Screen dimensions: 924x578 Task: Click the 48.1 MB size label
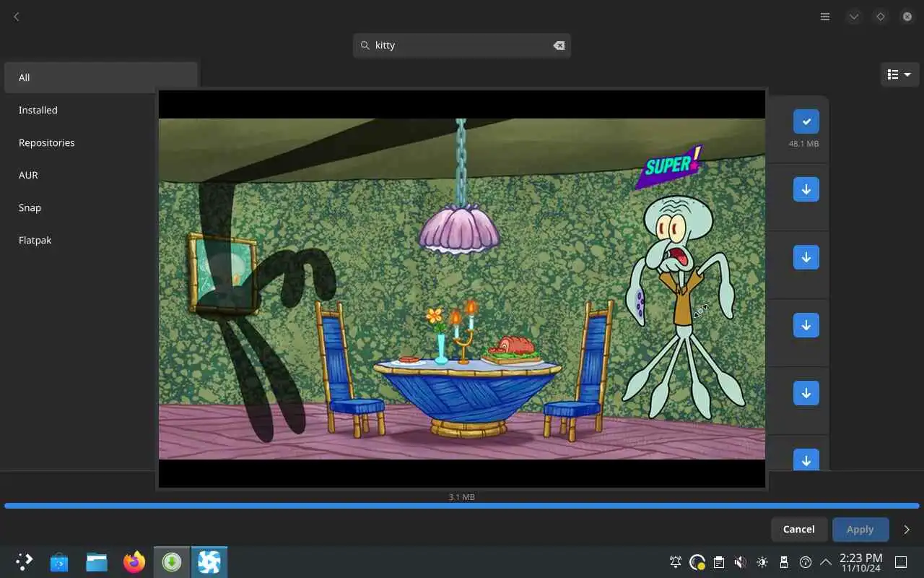click(803, 144)
